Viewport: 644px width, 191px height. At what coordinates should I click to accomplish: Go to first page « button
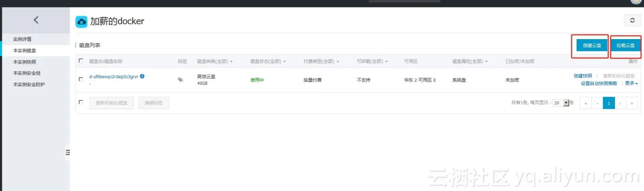(x=586, y=103)
